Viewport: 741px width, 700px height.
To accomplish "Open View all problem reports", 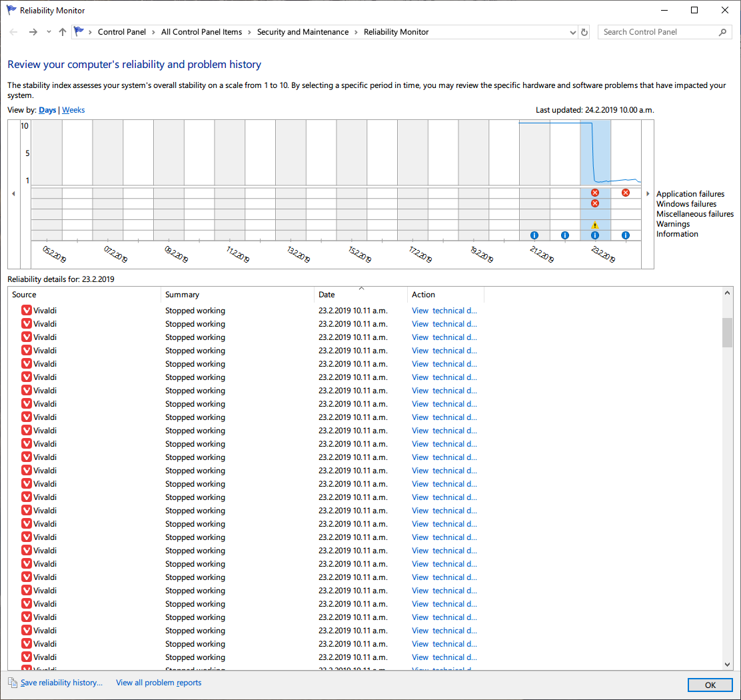I will click(x=159, y=683).
